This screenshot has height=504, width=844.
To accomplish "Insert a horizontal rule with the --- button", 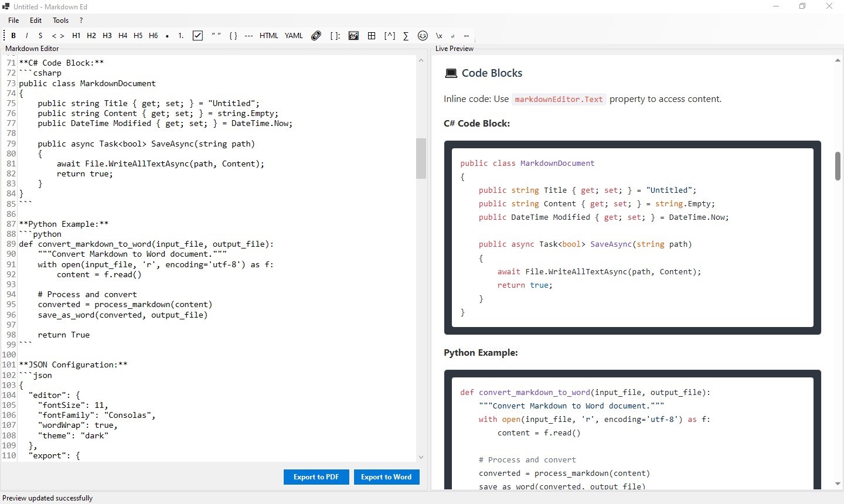I will tap(249, 36).
